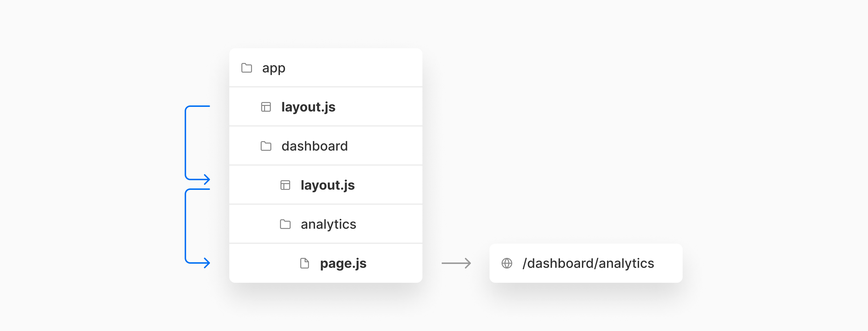Click the globe icon beside the URL

[x=507, y=263]
